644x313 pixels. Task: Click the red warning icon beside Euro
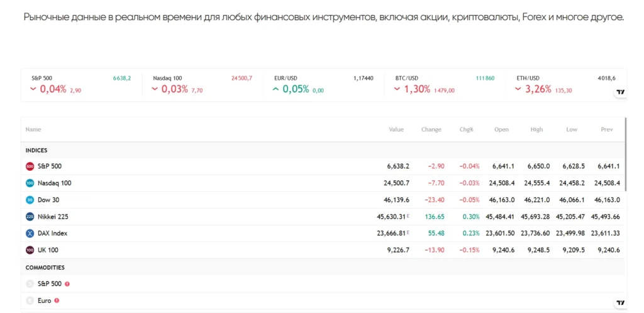click(x=57, y=300)
